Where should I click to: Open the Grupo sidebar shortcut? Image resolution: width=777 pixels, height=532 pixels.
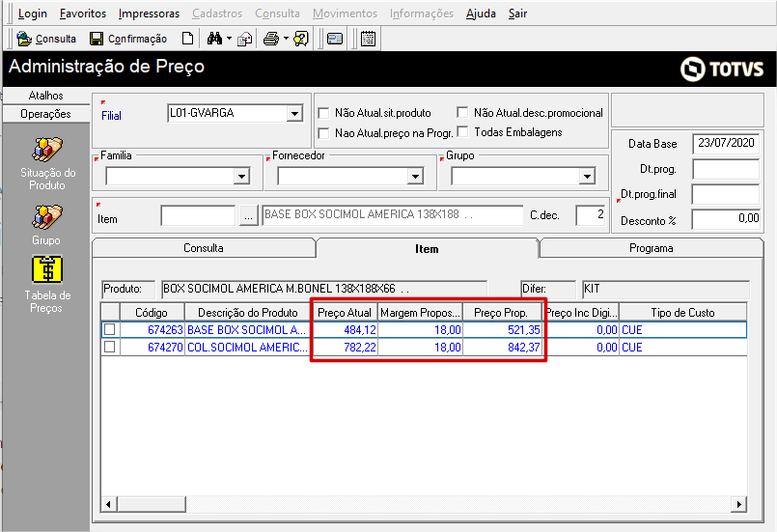pos(47,226)
